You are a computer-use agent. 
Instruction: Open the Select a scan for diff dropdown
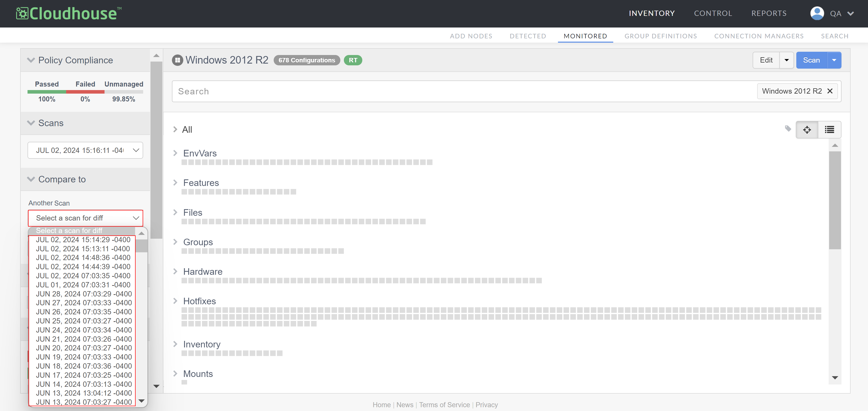tap(85, 218)
